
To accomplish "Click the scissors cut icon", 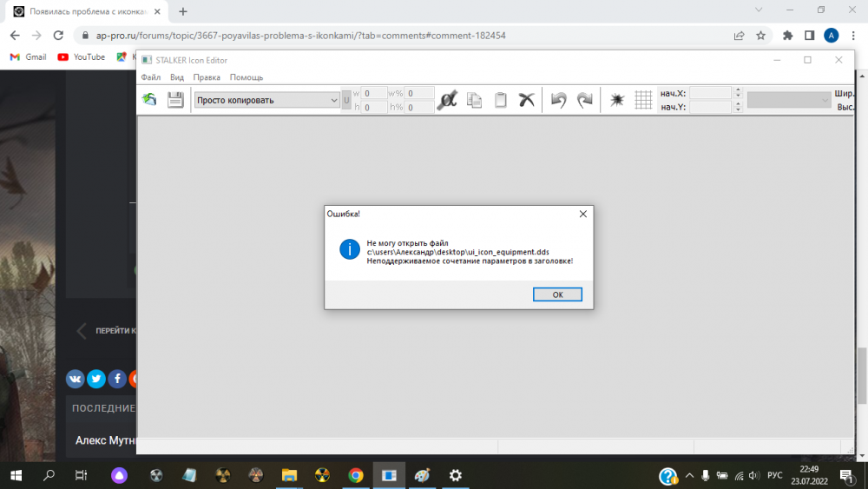I will click(526, 100).
